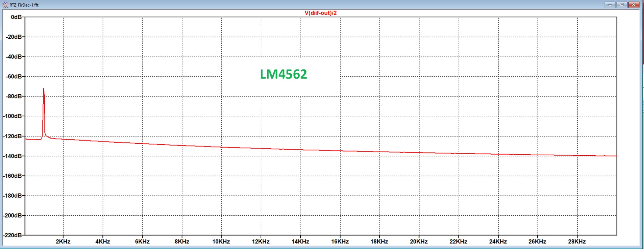Click the 16KHz horizontal axis label
Screen dimensions: 644x249
pos(340,241)
